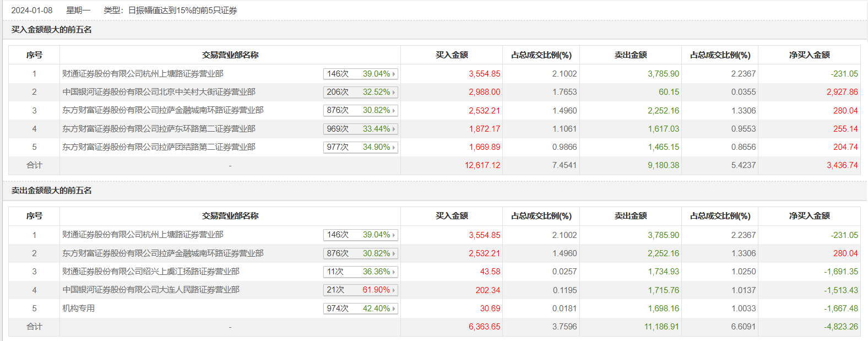Click arrow icon beside 36.36% badge
Image resolution: width=868 pixels, height=341 pixels.
point(394,272)
